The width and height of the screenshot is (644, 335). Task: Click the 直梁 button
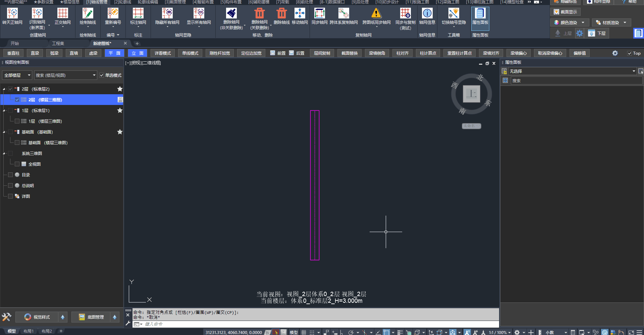[x=35, y=53]
